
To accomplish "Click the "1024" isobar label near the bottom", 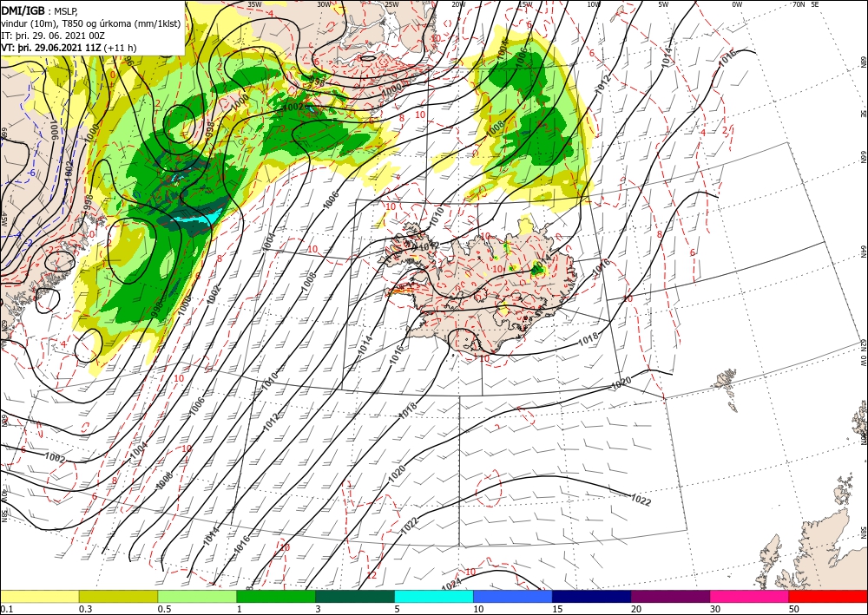I will point(452,585).
